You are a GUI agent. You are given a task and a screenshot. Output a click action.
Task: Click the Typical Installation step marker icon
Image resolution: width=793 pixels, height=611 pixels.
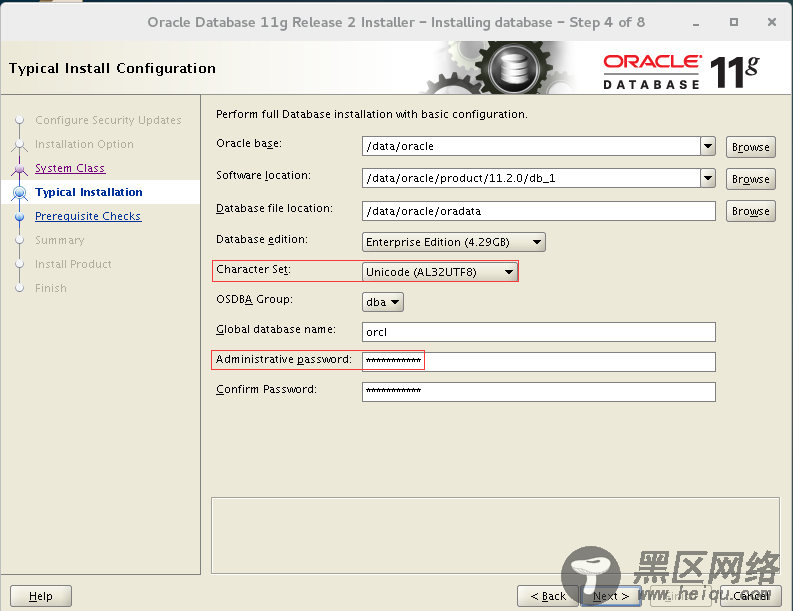(x=20, y=192)
